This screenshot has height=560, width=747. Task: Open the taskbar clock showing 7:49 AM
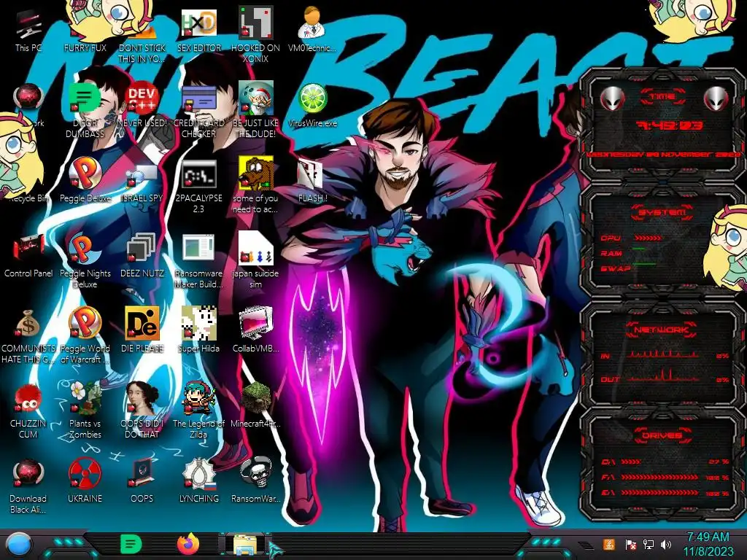pyautogui.click(x=708, y=544)
